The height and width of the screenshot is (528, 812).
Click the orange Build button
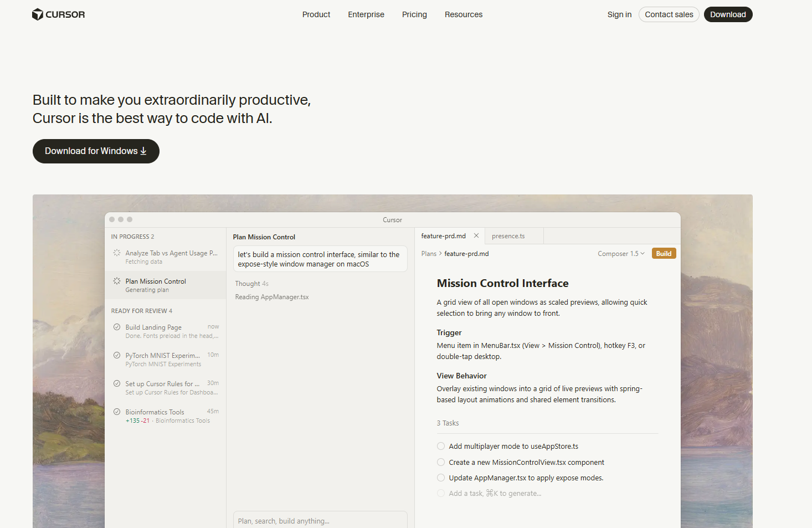pyautogui.click(x=664, y=254)
